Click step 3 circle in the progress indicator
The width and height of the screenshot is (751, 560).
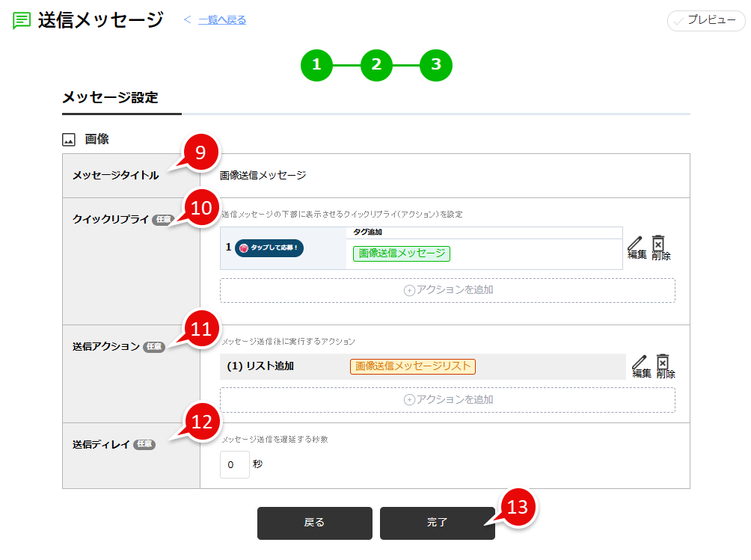(x=436, y=65)
